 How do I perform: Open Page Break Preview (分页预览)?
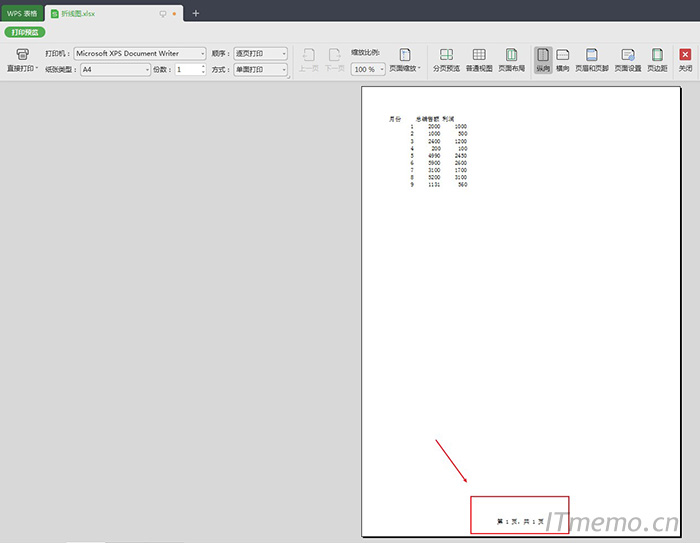coord(446,55)
